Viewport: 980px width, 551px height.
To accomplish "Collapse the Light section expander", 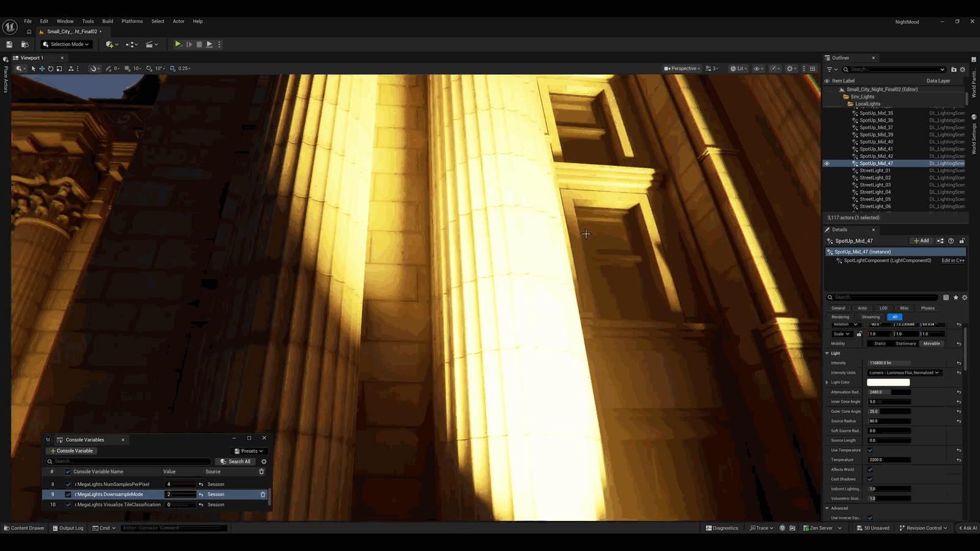I will pyautogui.click(x=827, y=353).
